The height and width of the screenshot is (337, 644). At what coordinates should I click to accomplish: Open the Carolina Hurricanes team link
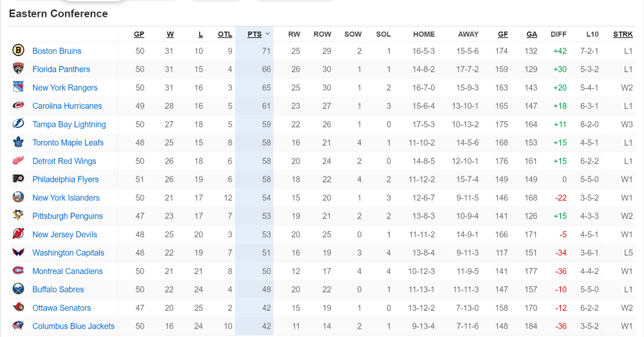pos(67,106)
